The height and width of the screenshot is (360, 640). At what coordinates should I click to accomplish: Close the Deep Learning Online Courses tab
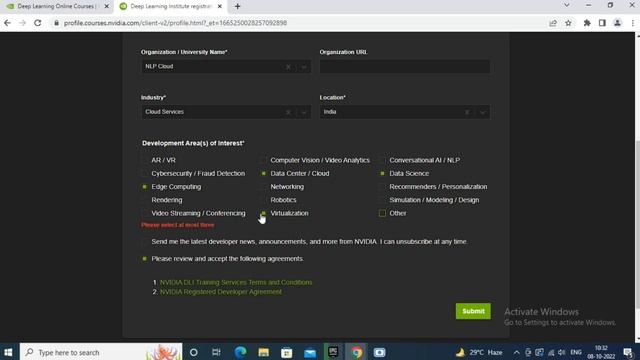(107, 6)
